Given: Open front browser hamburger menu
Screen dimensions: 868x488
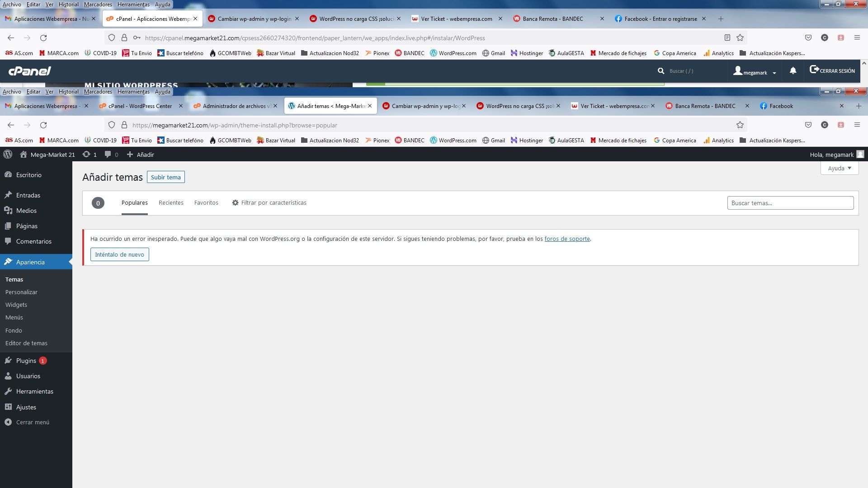Looking at the screenshot, I should pos(857,125).
